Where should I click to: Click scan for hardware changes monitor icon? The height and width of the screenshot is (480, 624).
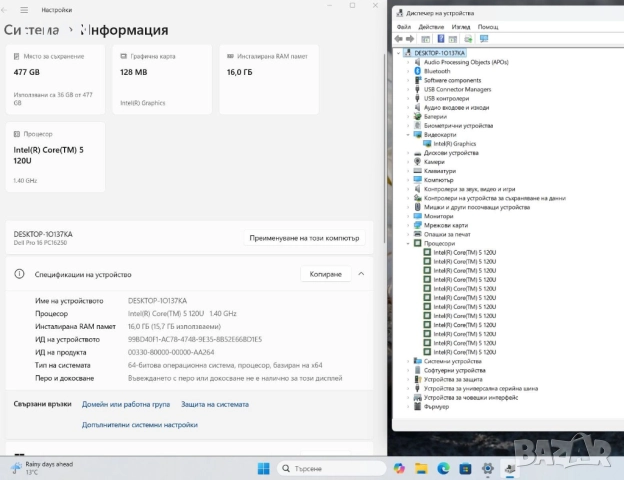[484, 39]
